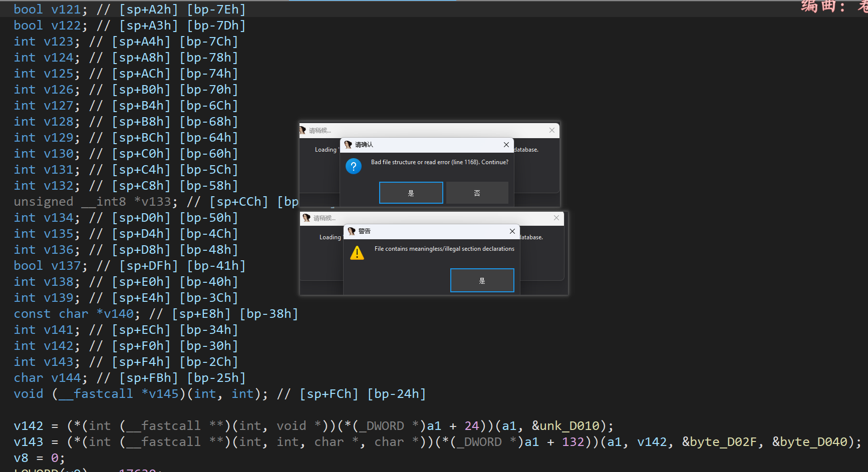This screenshot has height=472, width=868.
Task: Click the blue question mark icon
Action: coord(354,166)
